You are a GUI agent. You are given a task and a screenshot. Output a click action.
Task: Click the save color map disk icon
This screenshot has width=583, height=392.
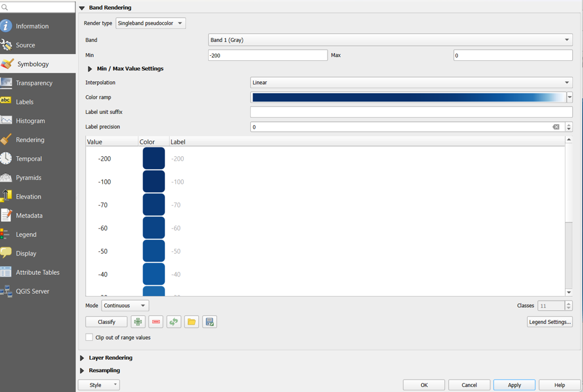click(x=210, y=321)
